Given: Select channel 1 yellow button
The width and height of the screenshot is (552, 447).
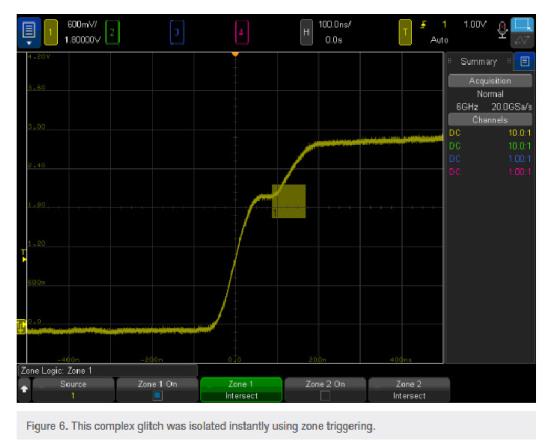Looking at the screenshot, I should pyautogui.click(x=51, y=32).
